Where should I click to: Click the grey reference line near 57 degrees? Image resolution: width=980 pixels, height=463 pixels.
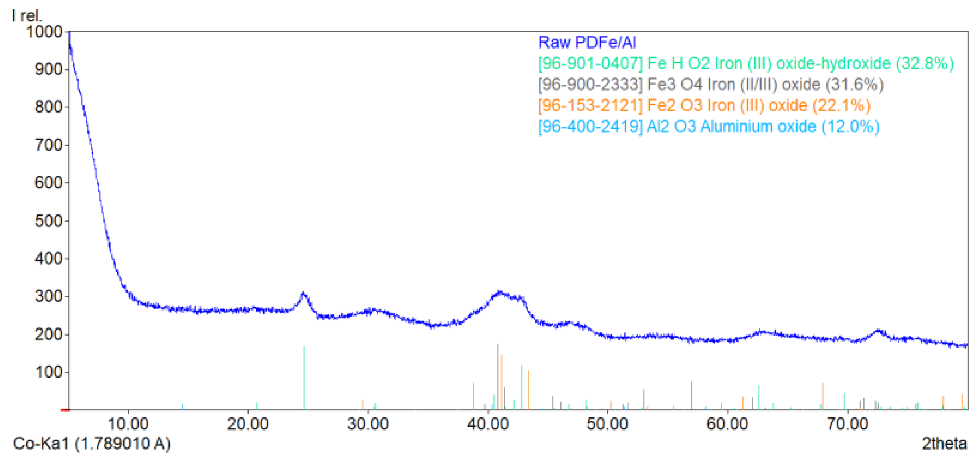tap(691, 395)
